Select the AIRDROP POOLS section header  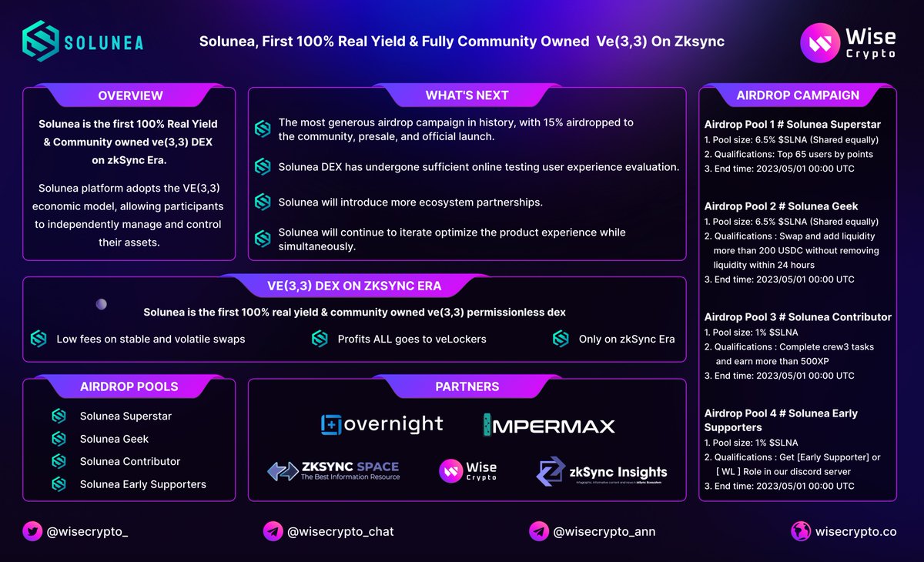130,386
